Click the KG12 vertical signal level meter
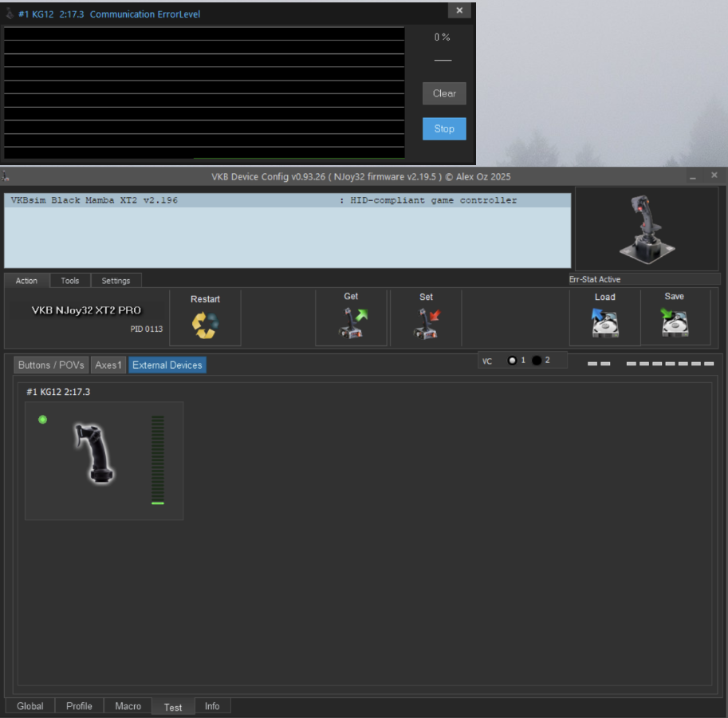 tap(158, 460)
